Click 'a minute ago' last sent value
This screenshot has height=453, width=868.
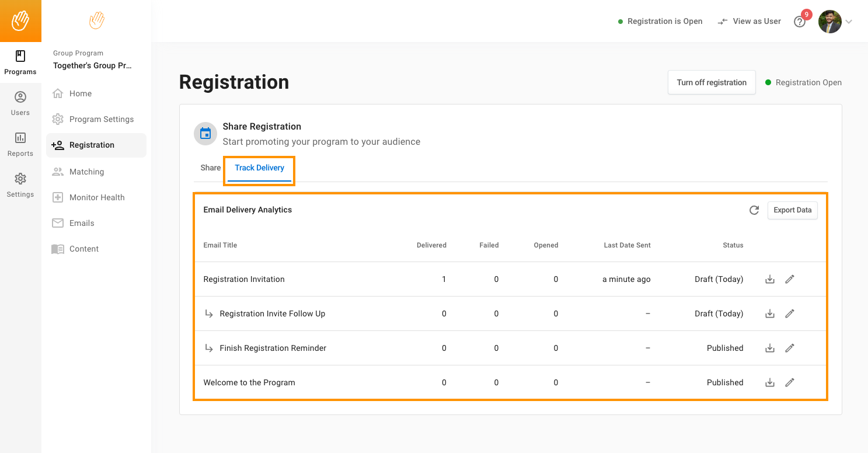626,279
